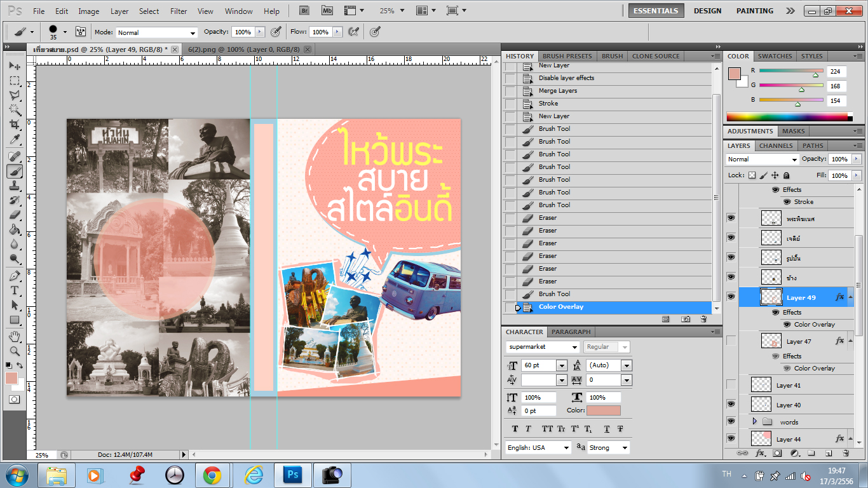This screenshot has width=868, height=488.
Task: Select the Eyedropper tool
Action: [x=15, y=140]
